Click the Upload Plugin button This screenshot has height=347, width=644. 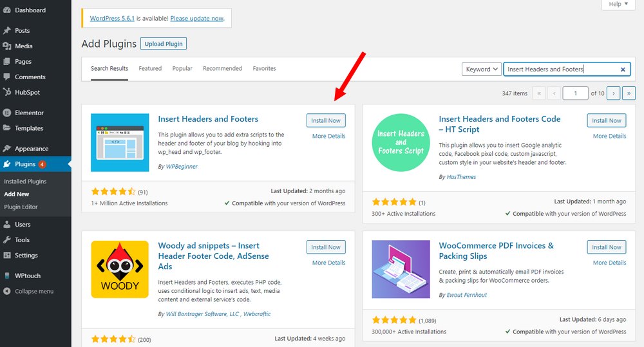[x=164, y=44]
